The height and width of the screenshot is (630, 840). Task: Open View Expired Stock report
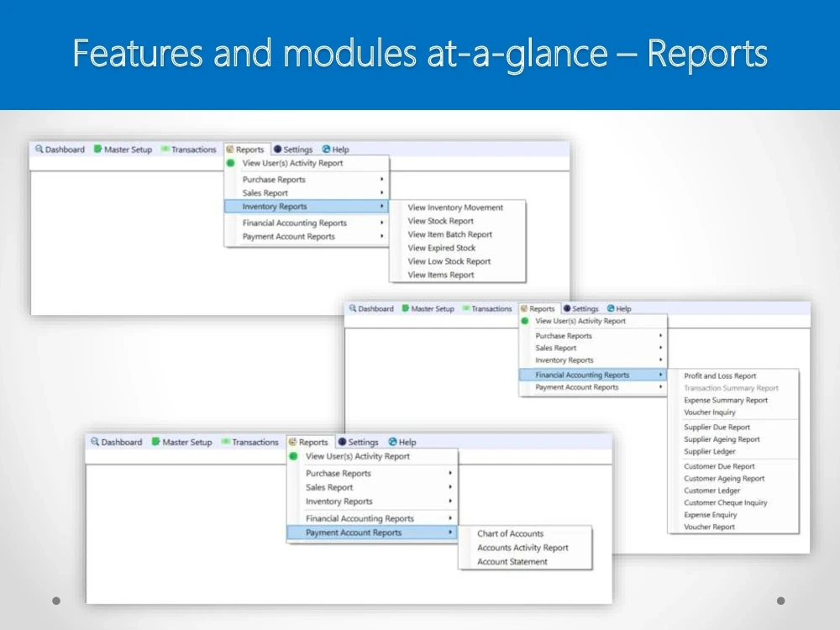pos(442,248)
